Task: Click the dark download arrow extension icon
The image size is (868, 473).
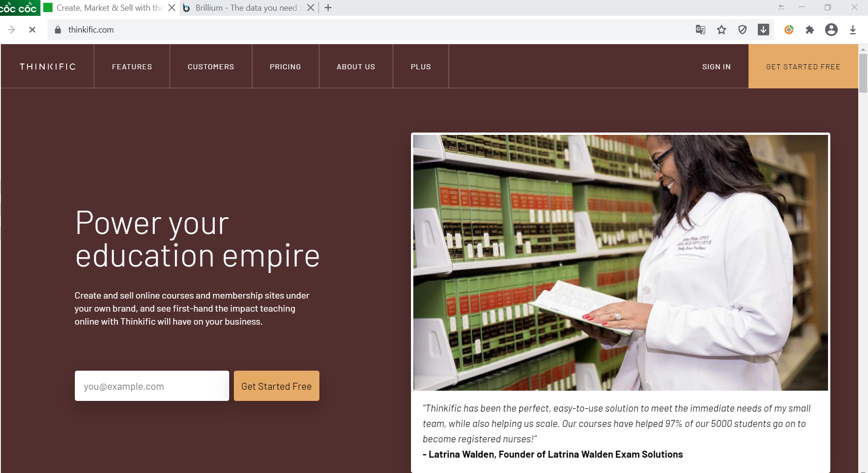Action: (763, 30)
